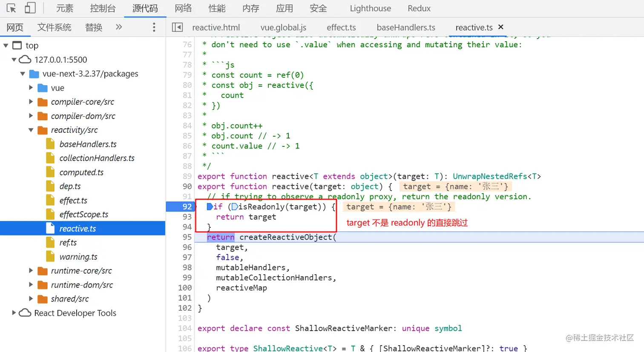Open the 内存 panel tab
This screenshot has width=644, height=352.
pyautogui.click(x=250, y=8)
